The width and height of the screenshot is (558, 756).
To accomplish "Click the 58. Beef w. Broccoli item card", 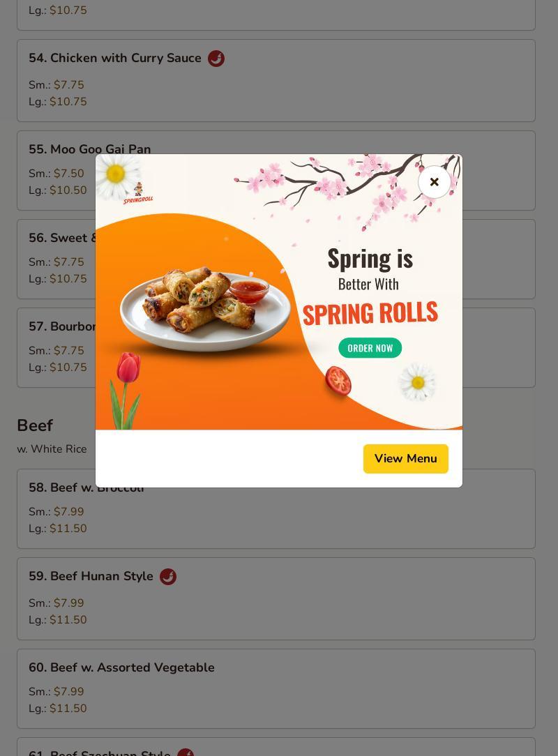I will click(276, 508).
